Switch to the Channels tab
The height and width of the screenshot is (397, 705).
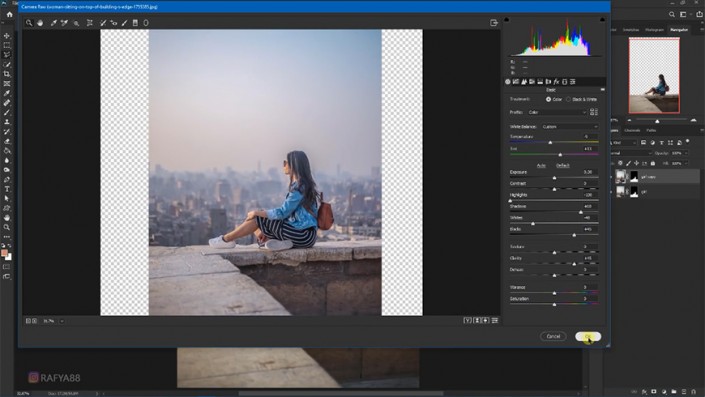[632, 130]
